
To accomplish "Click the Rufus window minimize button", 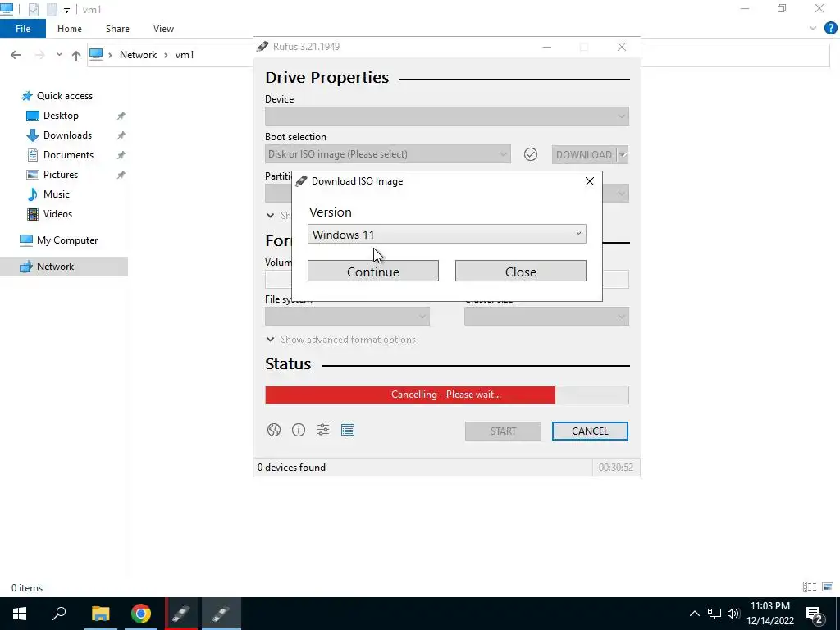I will coord(546,47).
